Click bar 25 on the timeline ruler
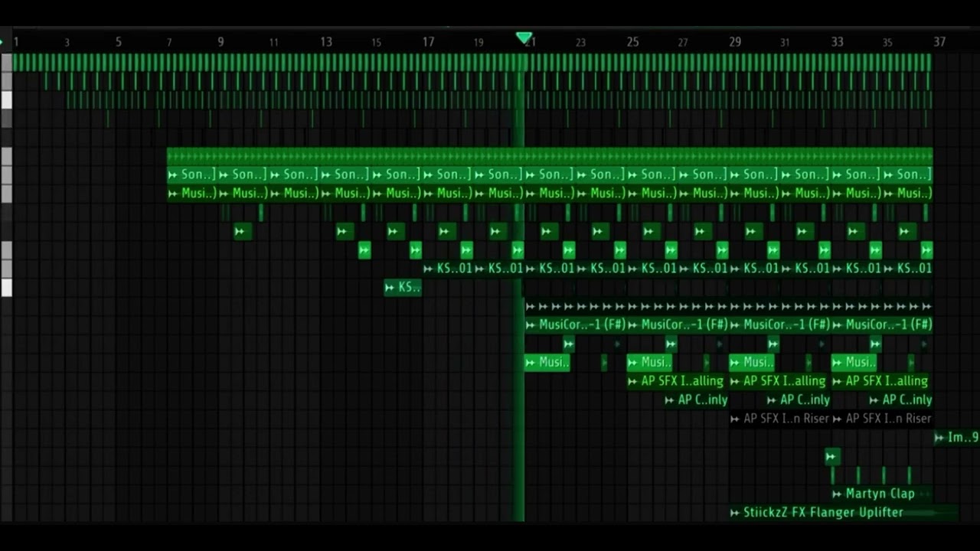980x551 pixels. pyautogui.click(x=632, y=41)
